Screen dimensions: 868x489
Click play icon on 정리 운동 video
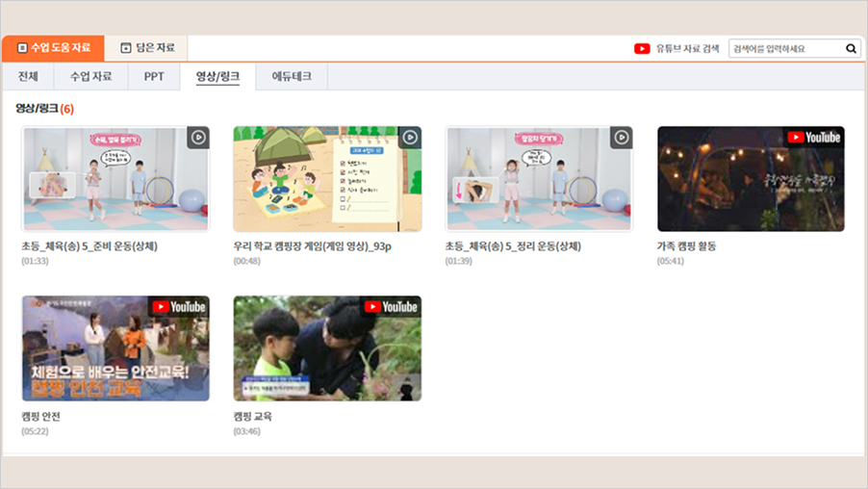pyautogui.click(x=621, y=138)
